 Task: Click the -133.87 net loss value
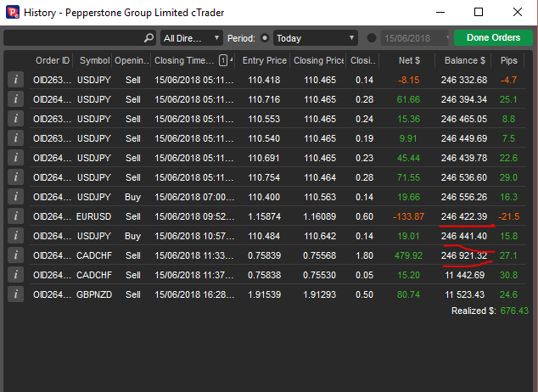pyautogui.click(x=408, y=216)
